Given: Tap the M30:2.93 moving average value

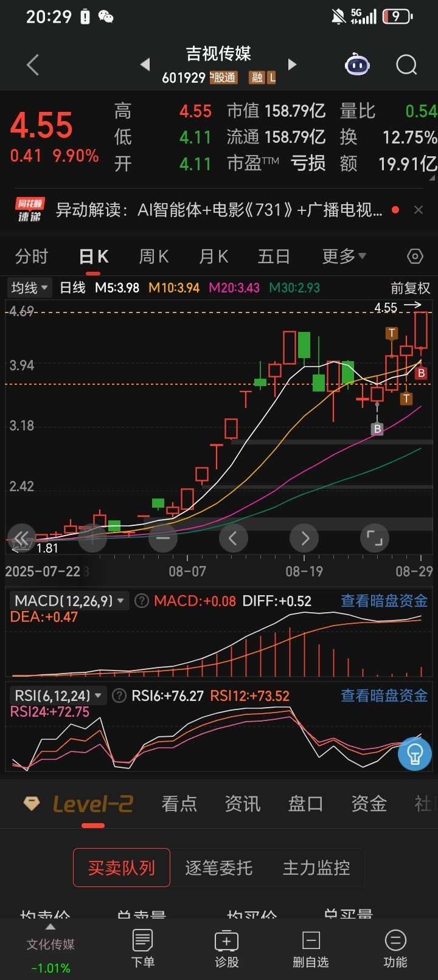Looking at the screenshot, I should tap(294, 288).
